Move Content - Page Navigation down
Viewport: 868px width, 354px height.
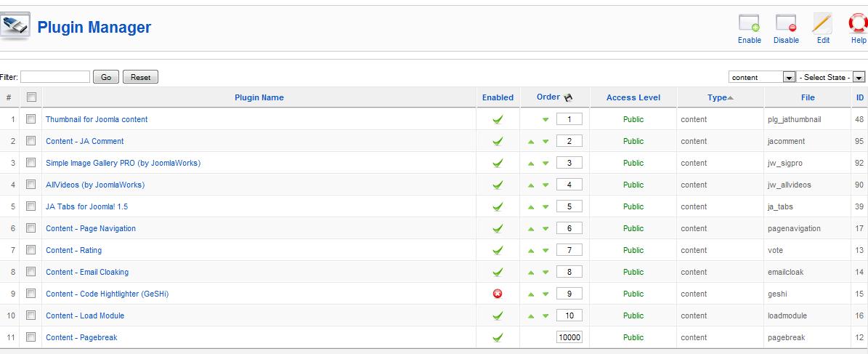(545, 228)
